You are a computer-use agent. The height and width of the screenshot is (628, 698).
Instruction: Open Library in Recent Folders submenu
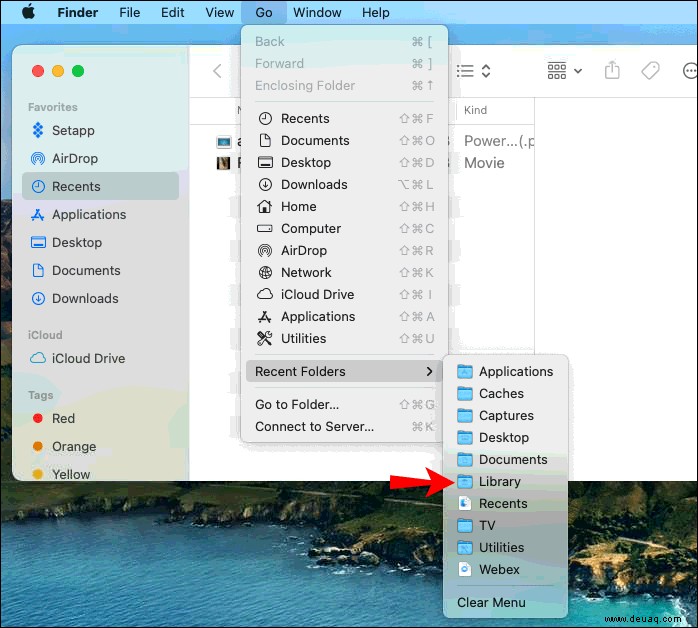click(x=505, y=482)
